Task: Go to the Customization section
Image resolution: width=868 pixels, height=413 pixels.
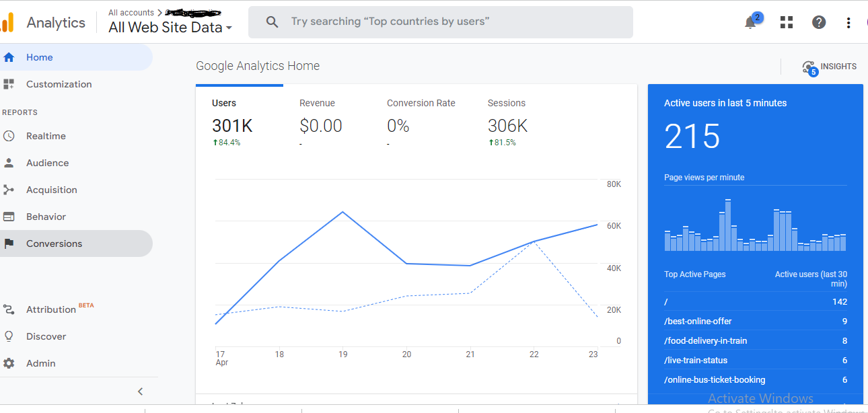Action: [58, 83]
